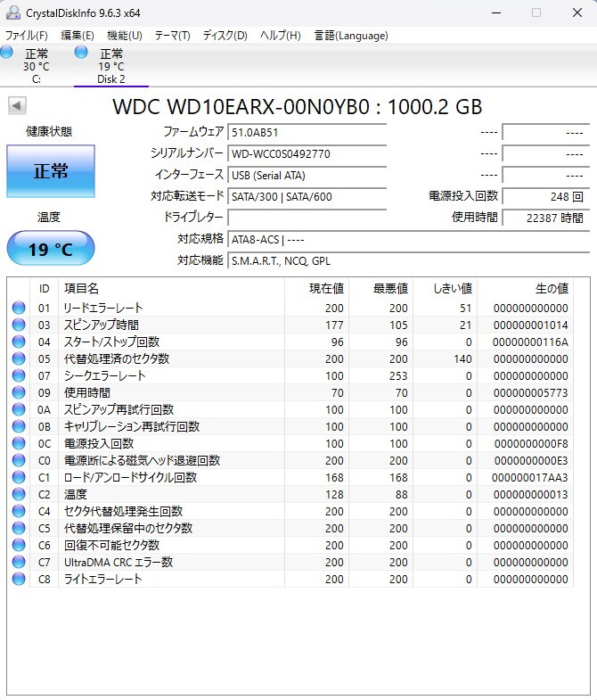Click the power-on count field 248 回
597x700 pixels.
tap(546, 197)
